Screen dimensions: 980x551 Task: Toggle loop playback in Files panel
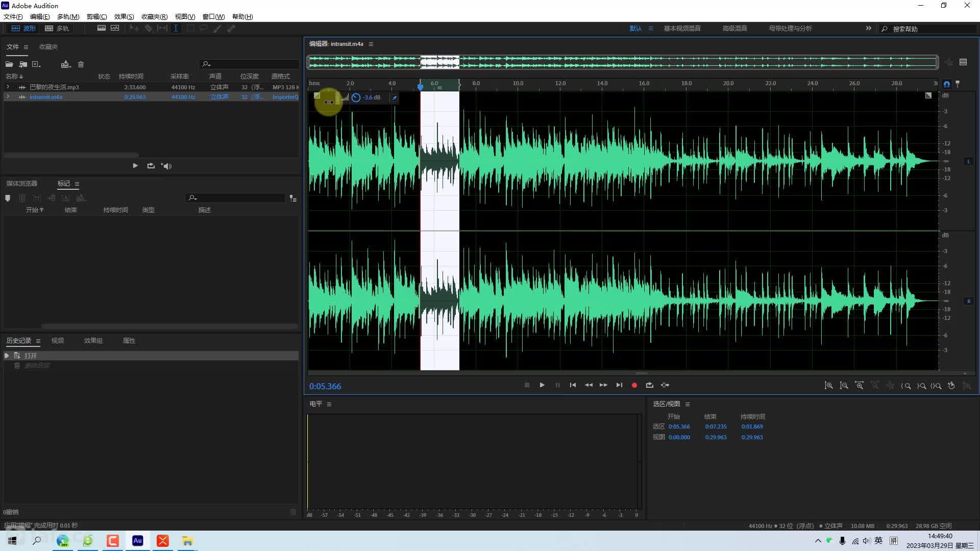151,166
